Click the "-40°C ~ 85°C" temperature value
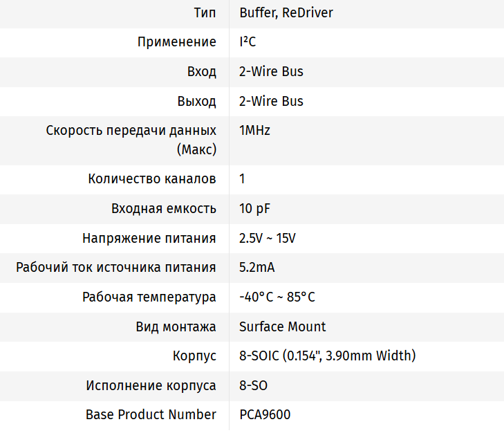The height and width of the screenshot is (442, 504). pos(277,297)
